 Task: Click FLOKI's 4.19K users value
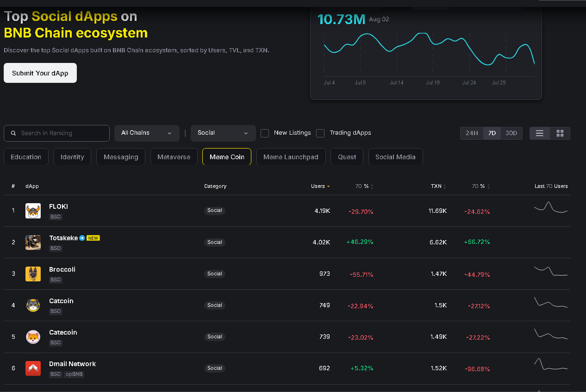[322, 211]
